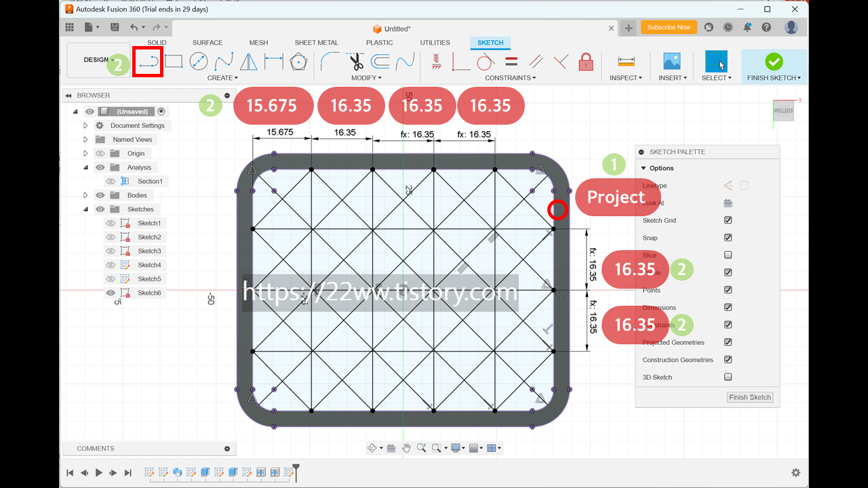The width and height of the screenshot is (868, 488).
Task: Play the timeline
Action: [99, 472]
